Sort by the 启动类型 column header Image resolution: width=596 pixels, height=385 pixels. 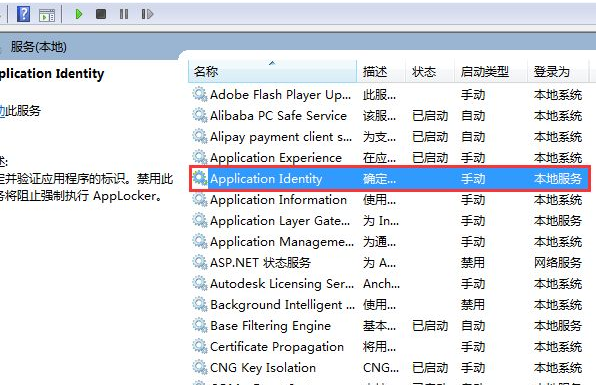tap(491, 71)
